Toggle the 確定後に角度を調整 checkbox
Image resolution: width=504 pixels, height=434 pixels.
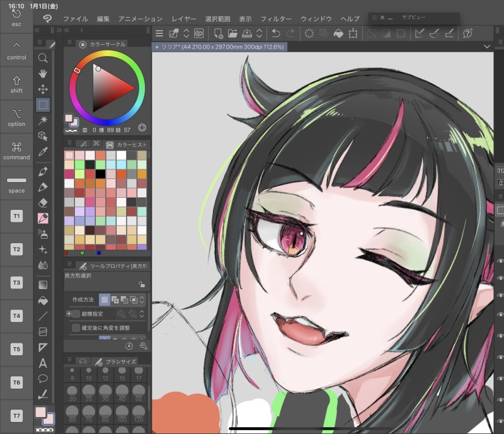76,328
